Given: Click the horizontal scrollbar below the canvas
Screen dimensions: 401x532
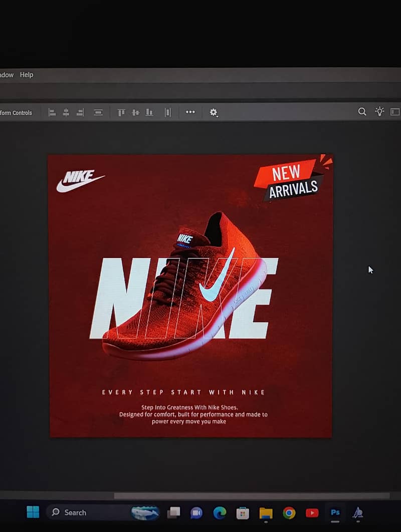Looking at the screenshot, I should click(252, 496).
